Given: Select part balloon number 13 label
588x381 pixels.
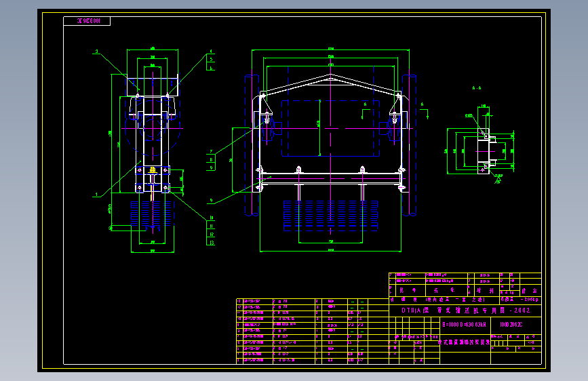Looking at the screenshot, I should tap(211, 242).
